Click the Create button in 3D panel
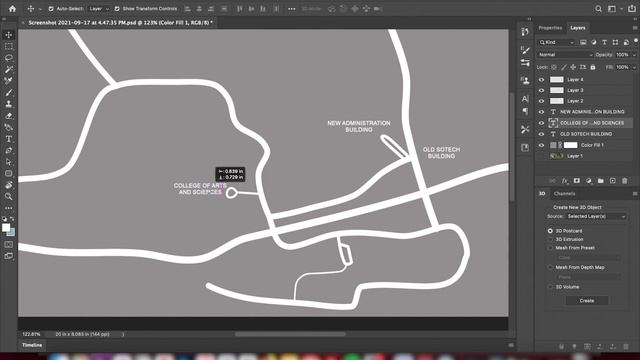This screenshot has width=640, height=360. click(x=587, y=300)
